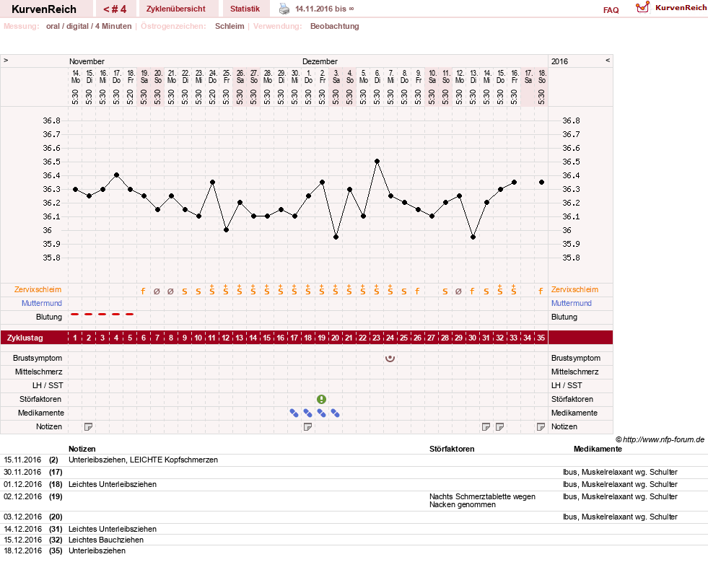Click the 'oral / digital / 4 Minuten' text
Image resolution: width=708 pixels, height=588 pixels.
pyautogui.click(x=89, y=26)
